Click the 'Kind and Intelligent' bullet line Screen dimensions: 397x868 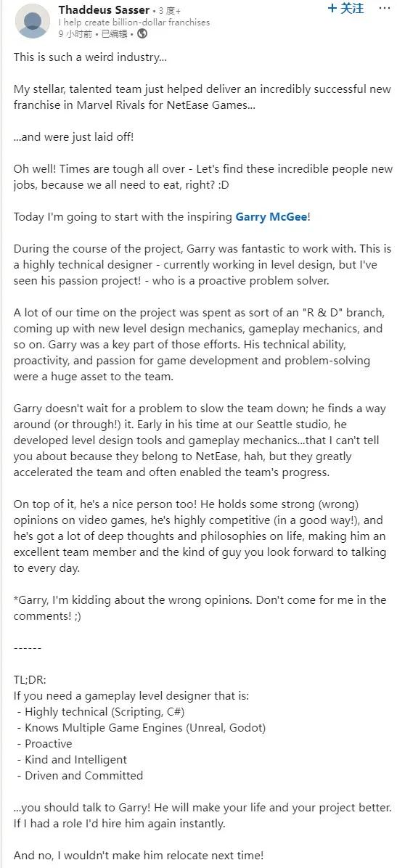pyautogui.click(x=72, y=759)
